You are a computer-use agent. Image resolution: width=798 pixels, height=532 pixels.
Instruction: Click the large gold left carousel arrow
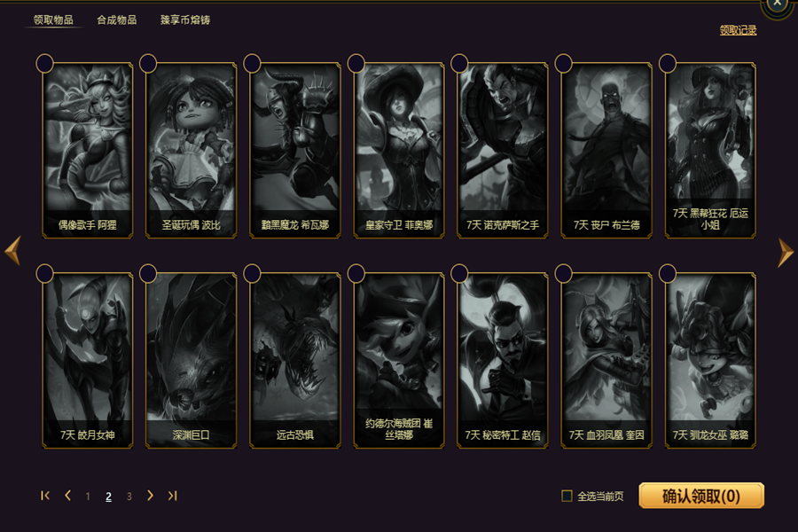coord(12,250)
